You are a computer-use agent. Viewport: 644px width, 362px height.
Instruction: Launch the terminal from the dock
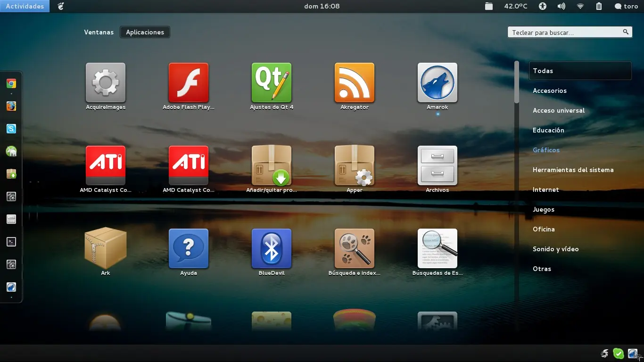pos(11,242)
